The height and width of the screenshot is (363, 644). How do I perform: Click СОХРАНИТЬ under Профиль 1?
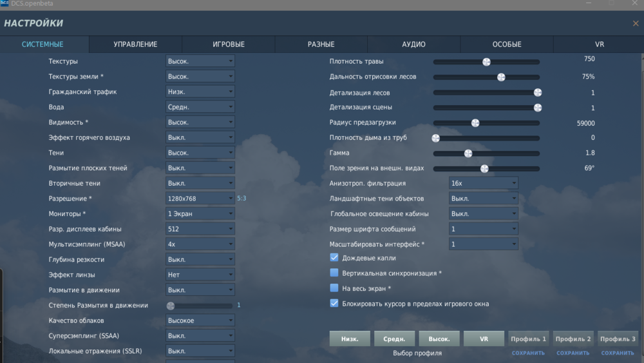pos(528,353)
